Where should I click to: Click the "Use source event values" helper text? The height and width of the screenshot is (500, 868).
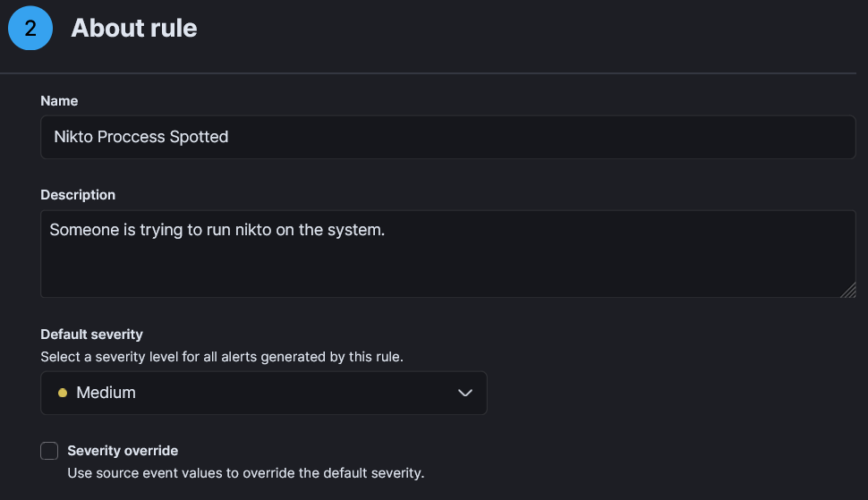point(246,473)
